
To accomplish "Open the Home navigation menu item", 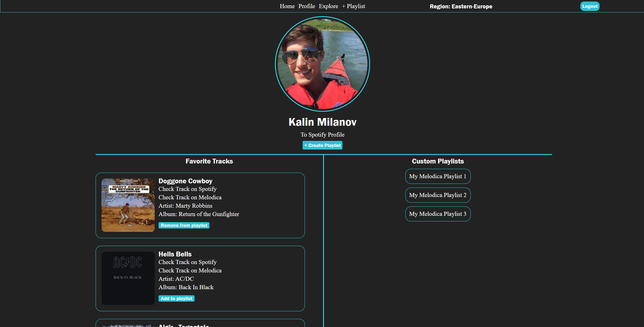I will point(287,6).
